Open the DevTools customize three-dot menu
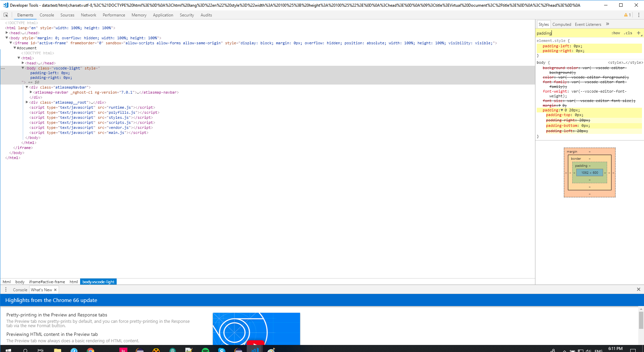Viewport: 644px width, 352px height. point(639,15)
